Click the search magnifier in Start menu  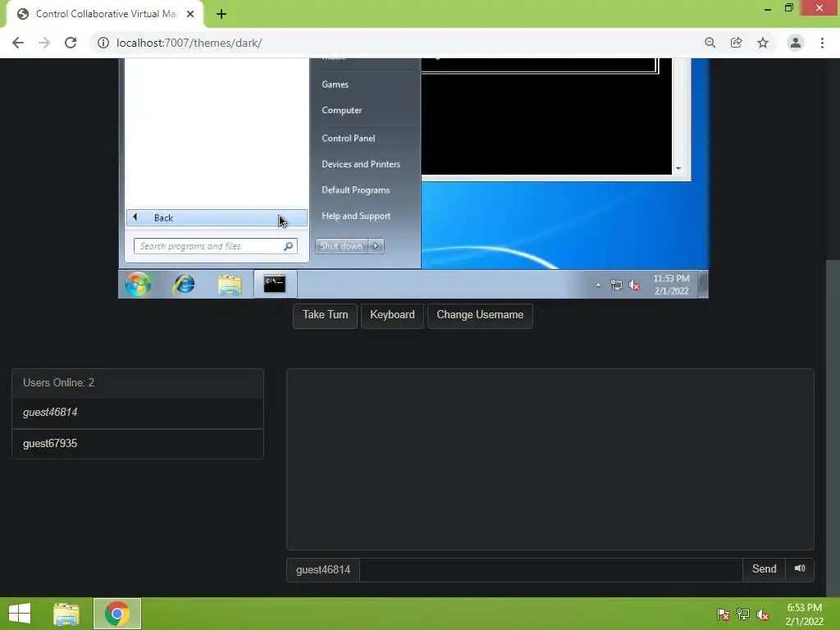[288, 246]
